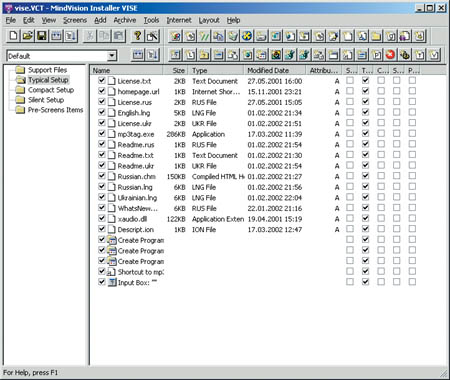Viewport: 450px width, 380px height.
Task: Uncheck the checkbox left of License.txt
Action: [x=102, y=81]
